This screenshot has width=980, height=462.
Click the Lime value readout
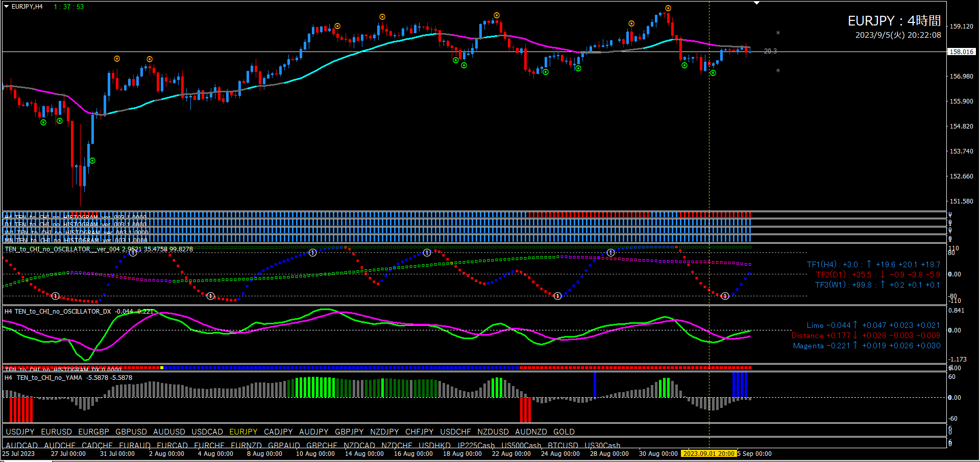pos(873,325)
